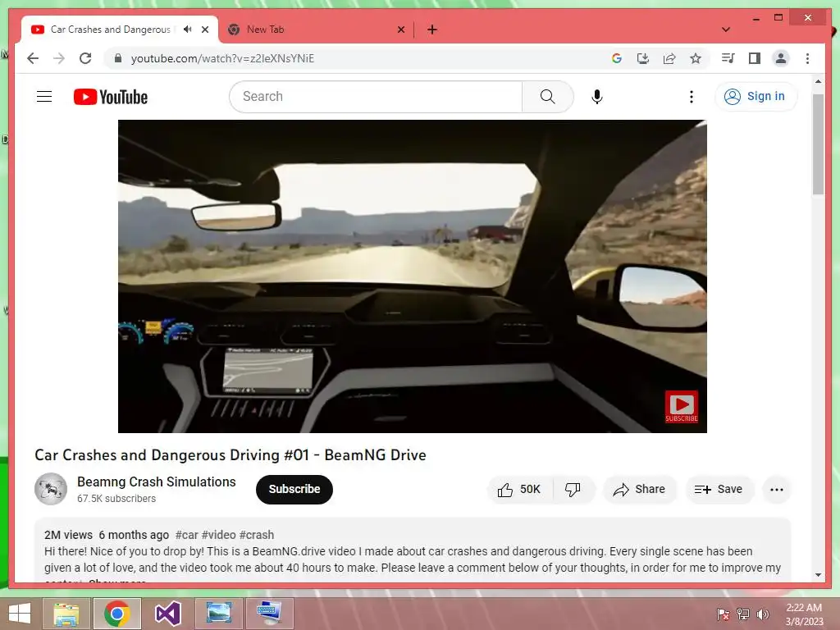The height and width of the screenshot is (630, 840).
Task: Share the video
Action: coord(640,490)
